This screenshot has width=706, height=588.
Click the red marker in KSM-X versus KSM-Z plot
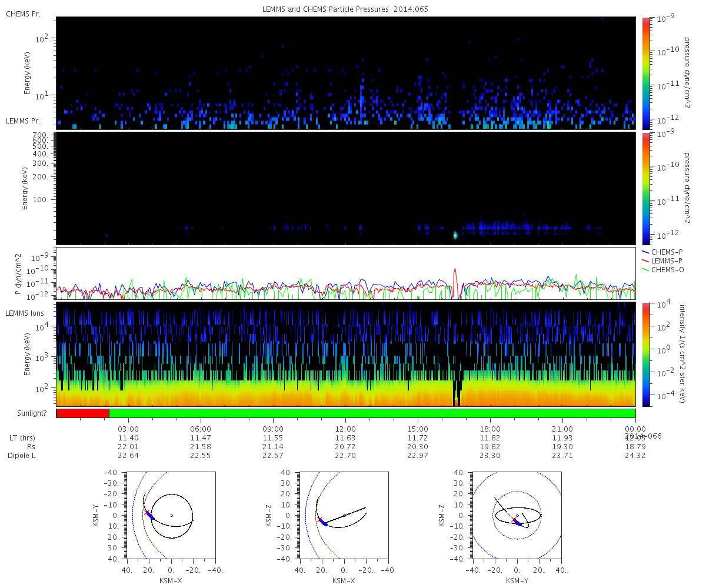pos(320,519)
